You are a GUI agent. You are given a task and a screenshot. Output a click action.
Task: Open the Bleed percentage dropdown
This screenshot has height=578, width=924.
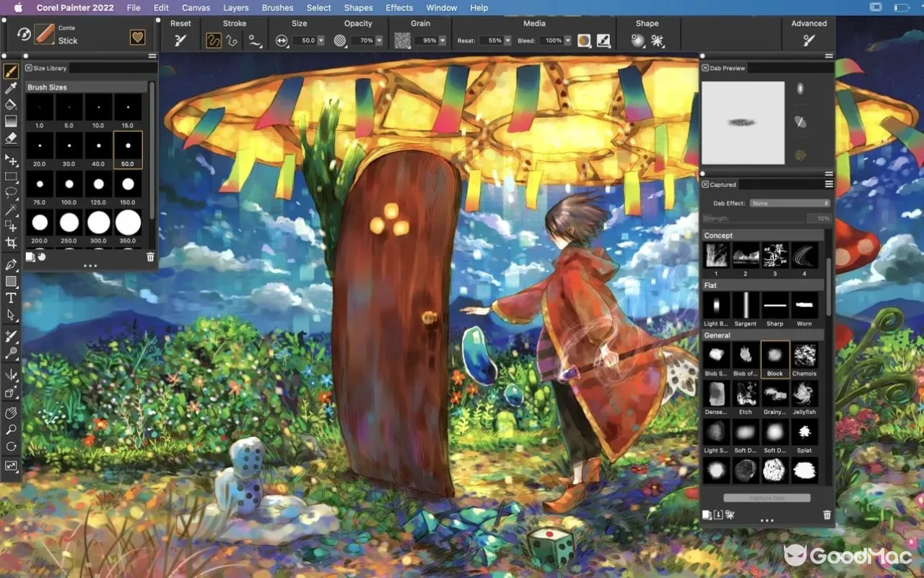point(567,40)
